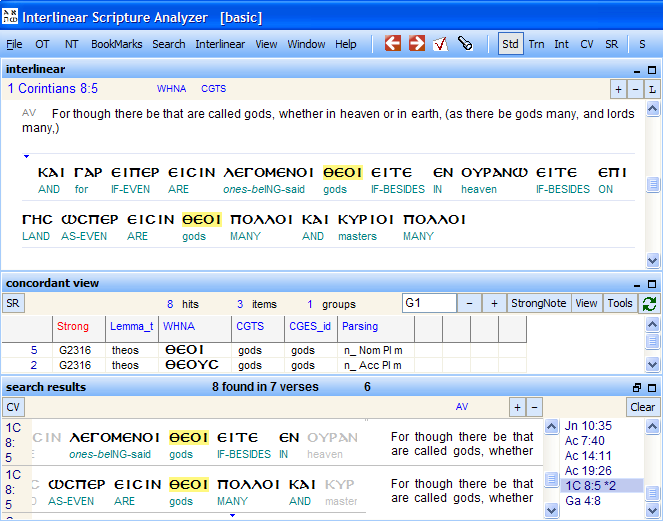This screenshot has width=663, height=521.
Task: Open the Interlinear menu
Action: (220, 44)
